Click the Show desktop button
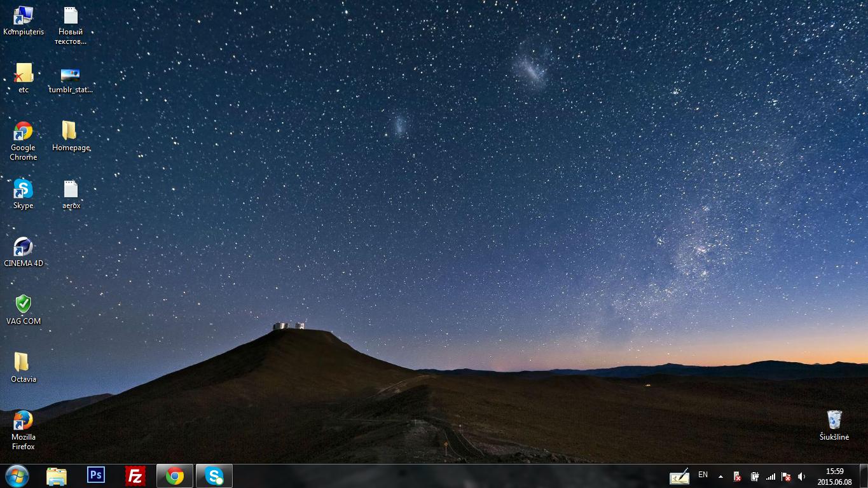868x488 pixels. pyautogui.click(x=864, y=477)
